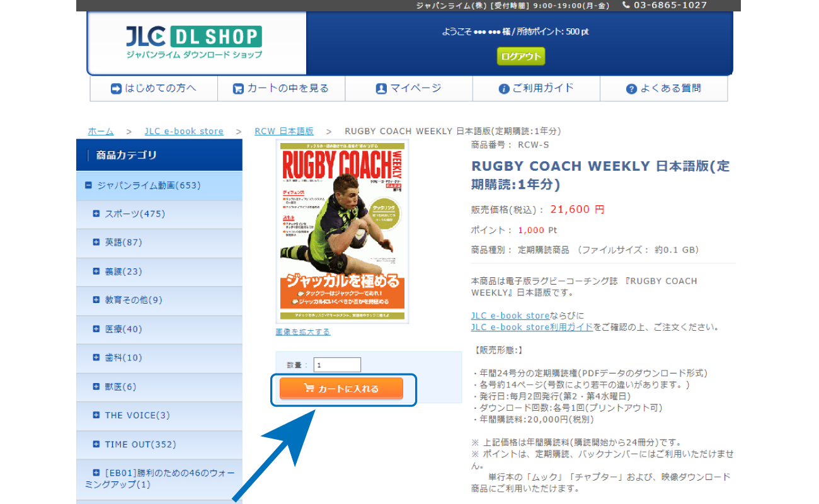Expand THE VOICE(3) category
The height and width of the screenshot is (504, 819).
[x=96, y=415]
